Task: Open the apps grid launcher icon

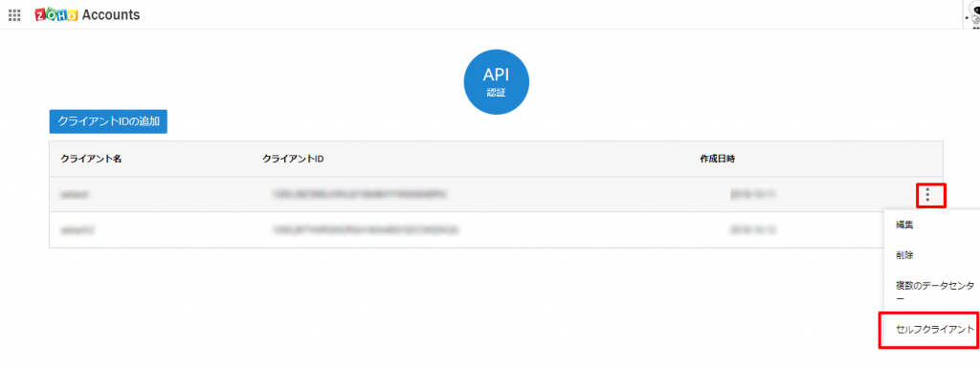Action: (x=14, y=15)
